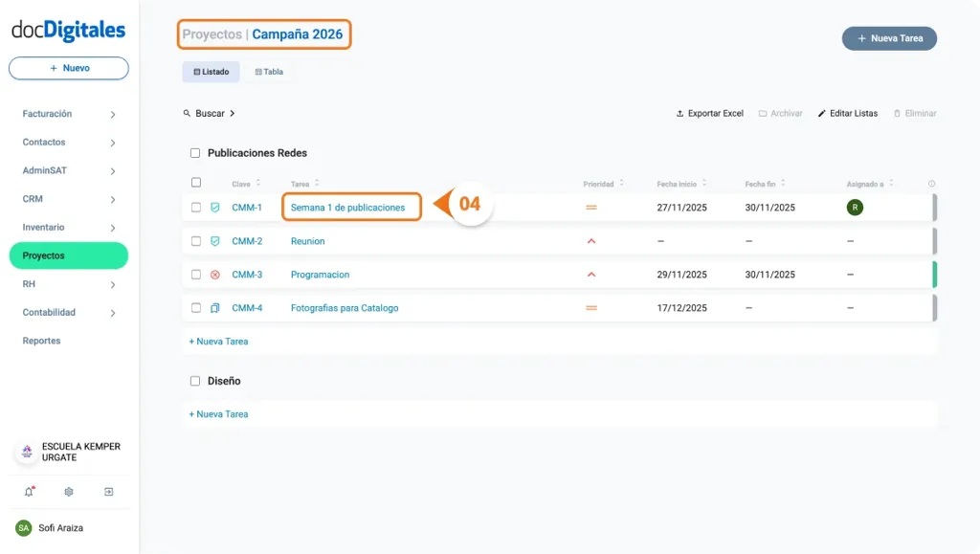Viewport: 980px width, 554px height.
Task: Check the checkbox on the CMM-2 Reunion row
Action: click(196, 240)
